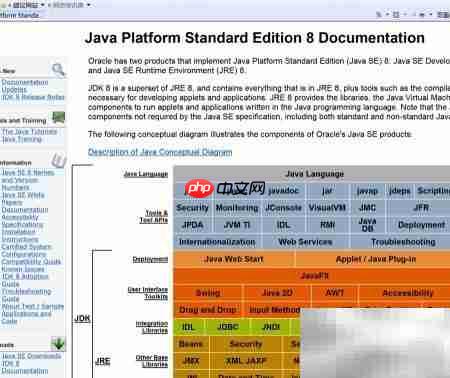This screenshot has height=378, width=450.
Task: Click the Accessibility cell in diagram
Action: (x=407, y=293)
